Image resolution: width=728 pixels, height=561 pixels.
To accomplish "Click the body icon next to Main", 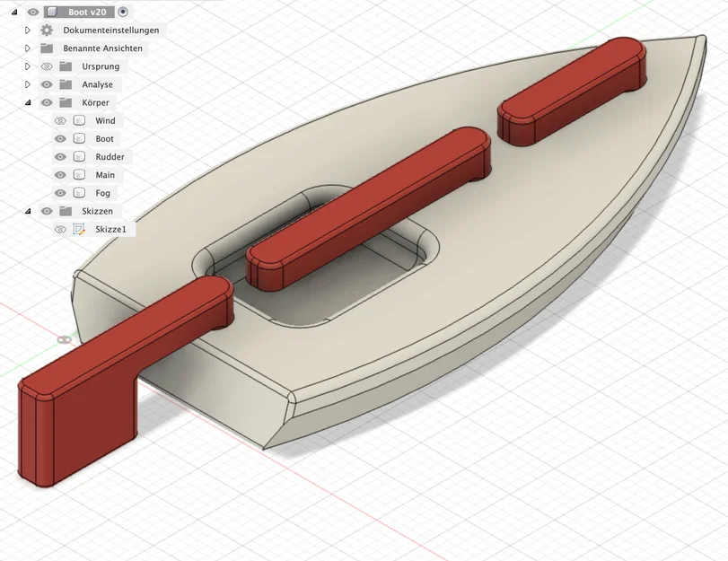I will pyautogui.click(x=79, y=175).
